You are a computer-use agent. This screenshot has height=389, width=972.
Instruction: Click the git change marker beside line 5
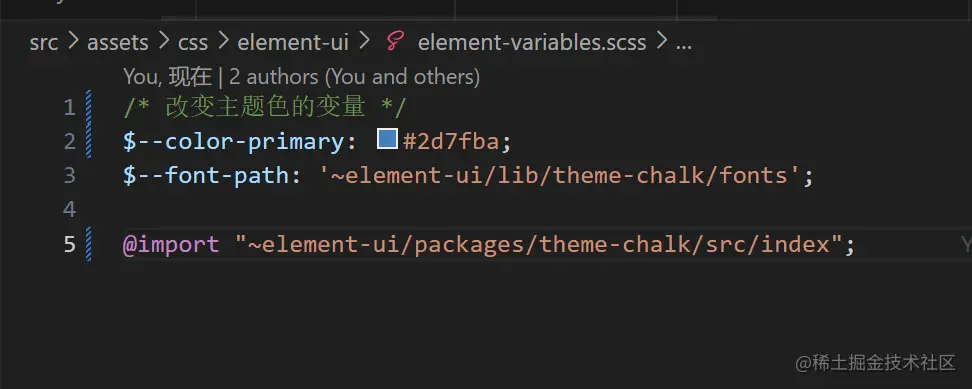pos(89,244)
